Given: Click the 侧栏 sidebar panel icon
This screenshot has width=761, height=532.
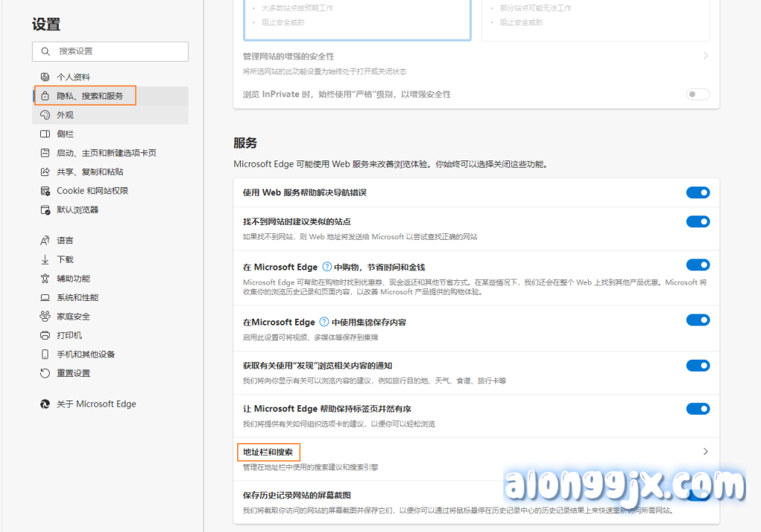Looking at the screenshot, I should coord(45,134).
